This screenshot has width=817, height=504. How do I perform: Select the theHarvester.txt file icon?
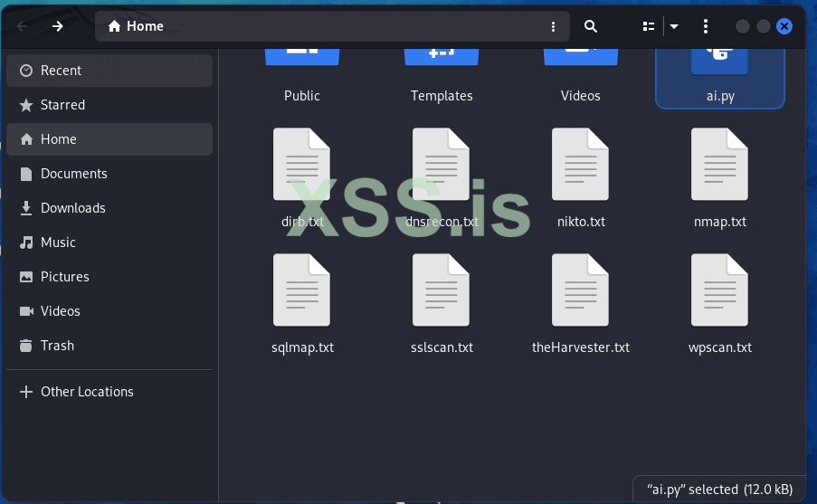click(581, 290)
